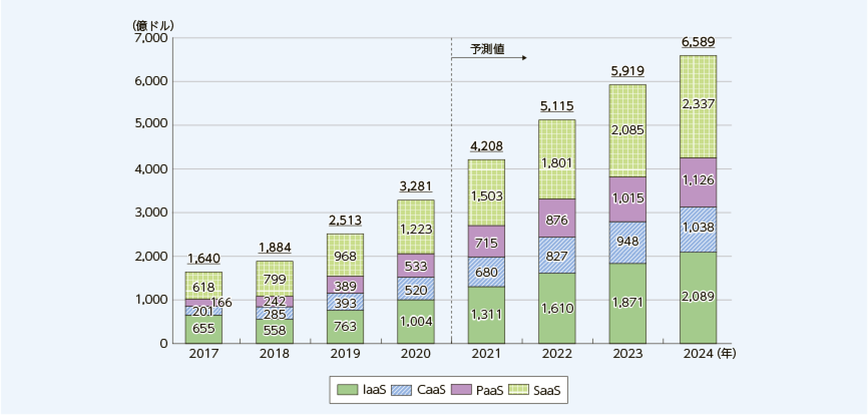Click the 2024 PaaS segment labeled 1,126

coord(698,182)
